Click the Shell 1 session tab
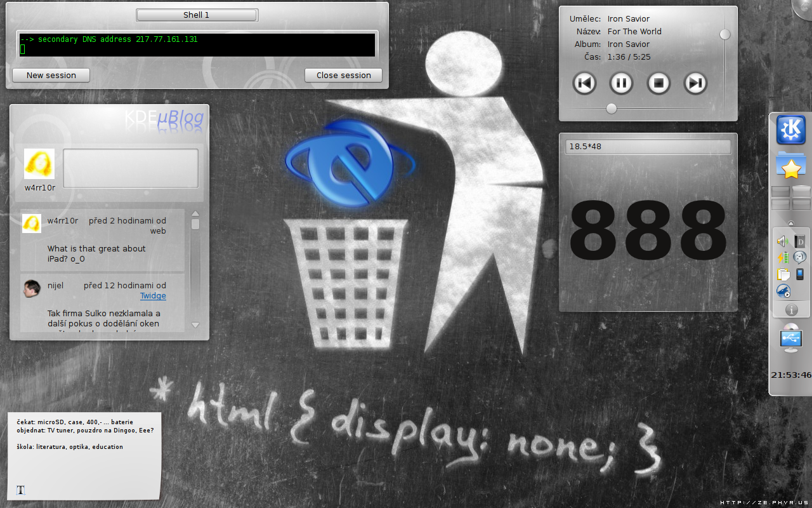The image size is (812, 508). 197,15
